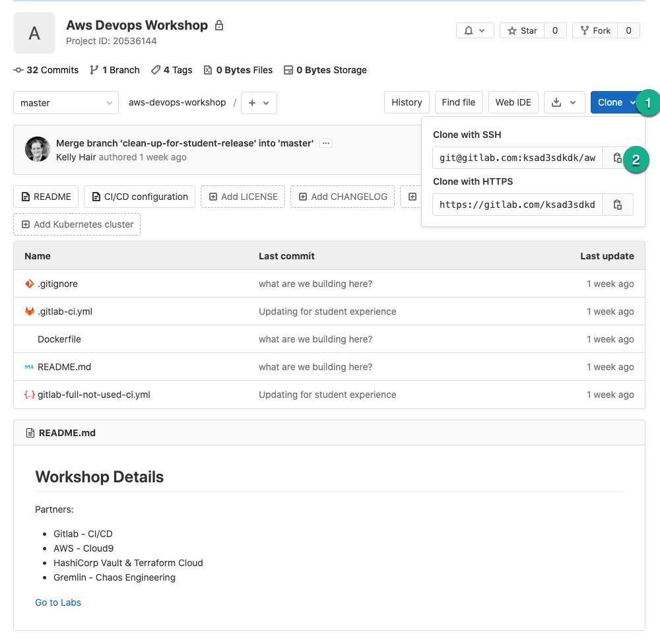Click Add CHANGELOG
The height and width of the screenshot is (644, 660).
tap(343, 197)
